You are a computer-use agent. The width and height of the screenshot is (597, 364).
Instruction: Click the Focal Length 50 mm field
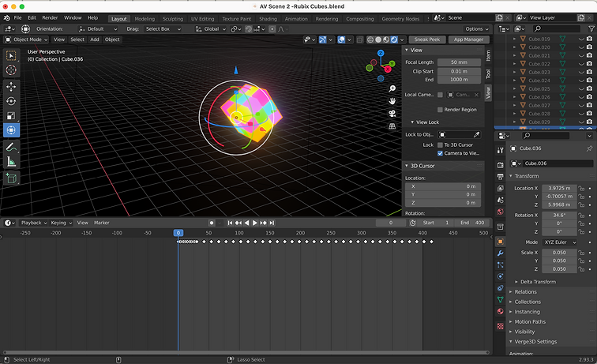coord(459,62)
